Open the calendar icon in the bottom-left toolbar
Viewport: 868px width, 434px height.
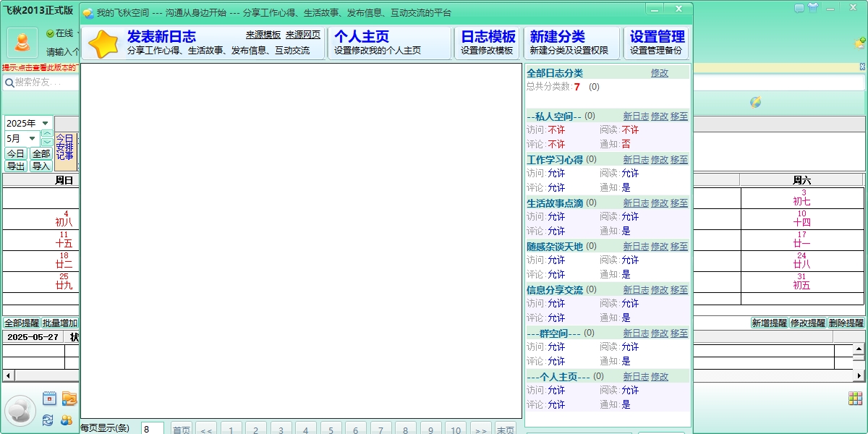tap(49, 398)
